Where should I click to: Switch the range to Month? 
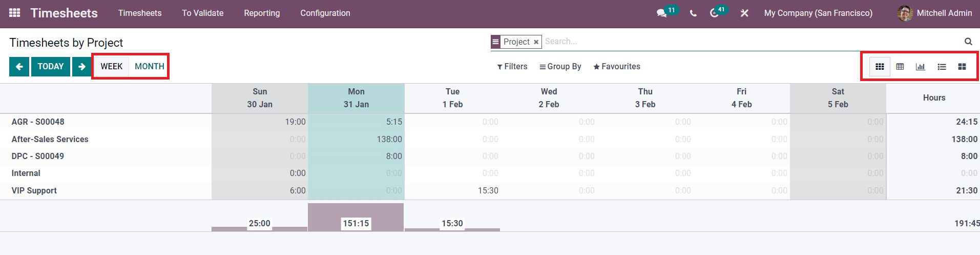point(149,67)
